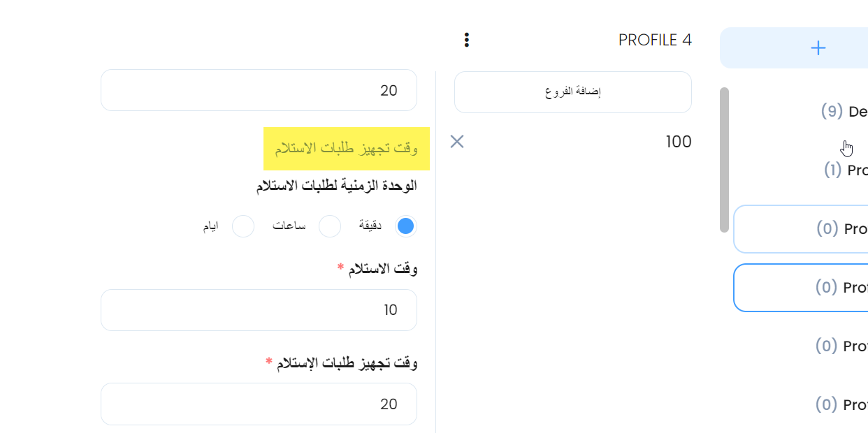Viewport: 868px width, 433px height.
Task: Select the profile item with dark blue border
Action: pyautogui.click(x=801, y=288)
